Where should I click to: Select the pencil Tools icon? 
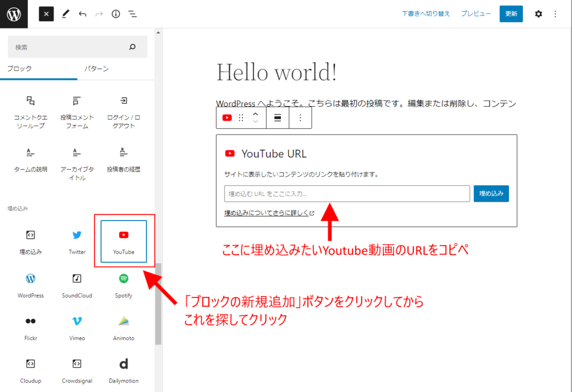tap(65, 14)
